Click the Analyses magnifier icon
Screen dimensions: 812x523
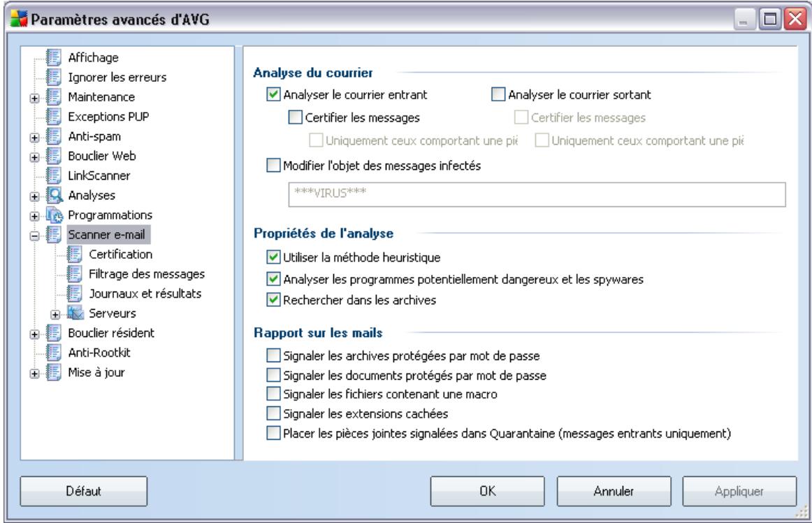(55, 195)
